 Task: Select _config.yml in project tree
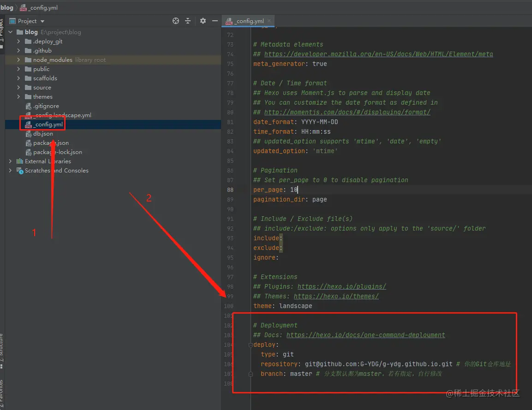coord(48,125)
